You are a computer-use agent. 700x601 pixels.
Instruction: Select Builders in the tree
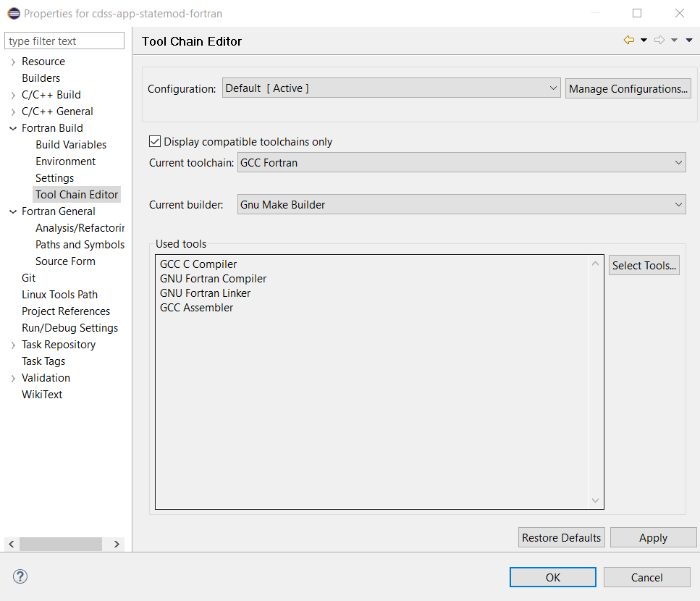coord(41,78)
